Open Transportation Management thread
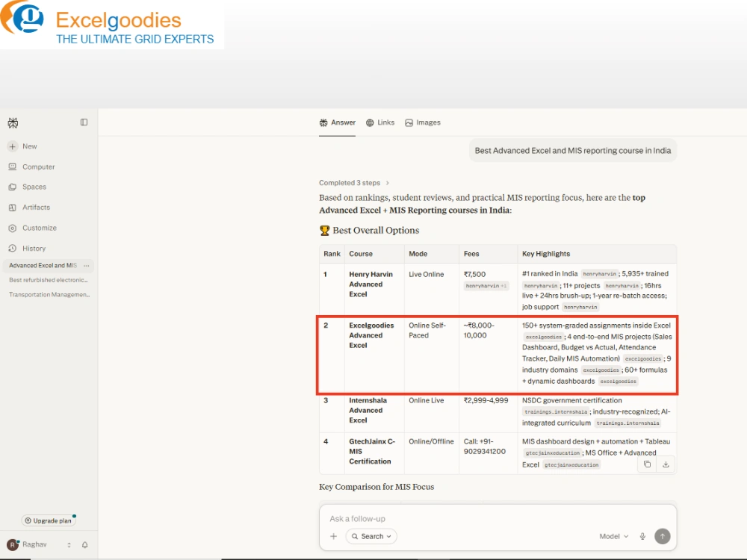 point(49,295)
